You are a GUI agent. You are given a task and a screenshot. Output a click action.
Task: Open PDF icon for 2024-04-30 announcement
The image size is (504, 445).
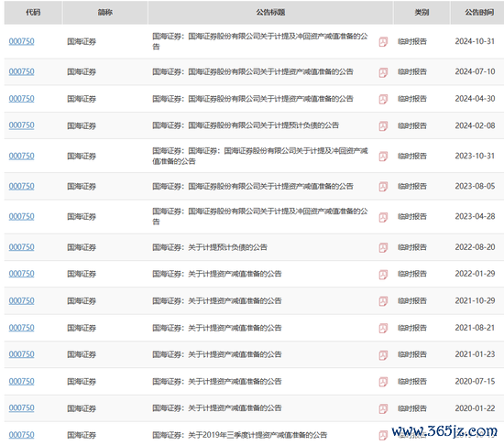tap(383, 99)
